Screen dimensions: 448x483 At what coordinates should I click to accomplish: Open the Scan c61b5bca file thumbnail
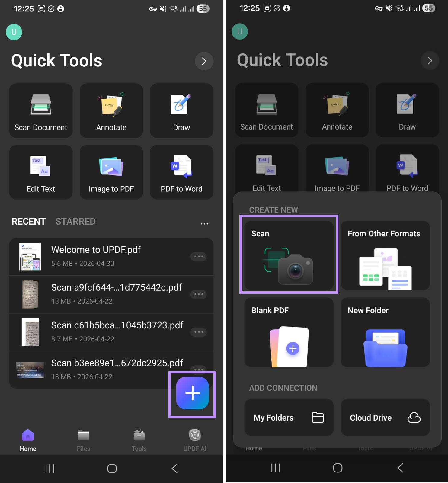pyautogui.click(x=30, y=332)
